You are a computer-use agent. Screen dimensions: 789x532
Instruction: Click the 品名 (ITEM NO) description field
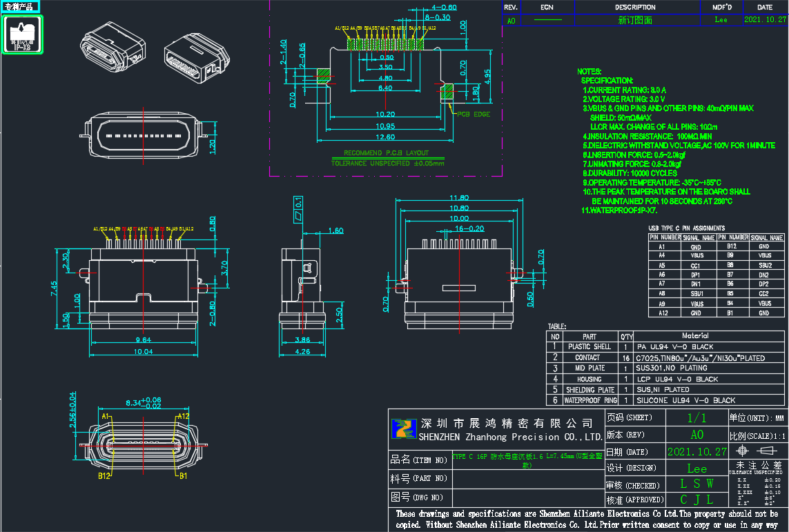click(x=528, y=460)
